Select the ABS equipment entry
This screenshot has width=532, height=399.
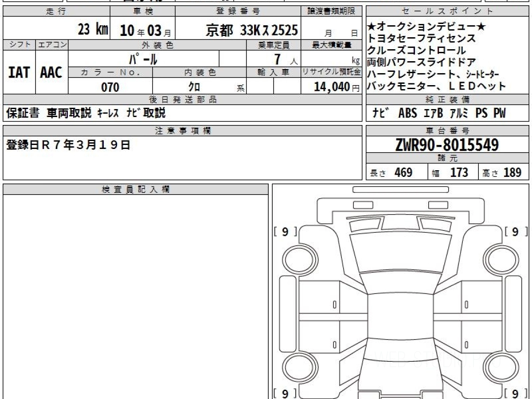click(x=407, y=113)
